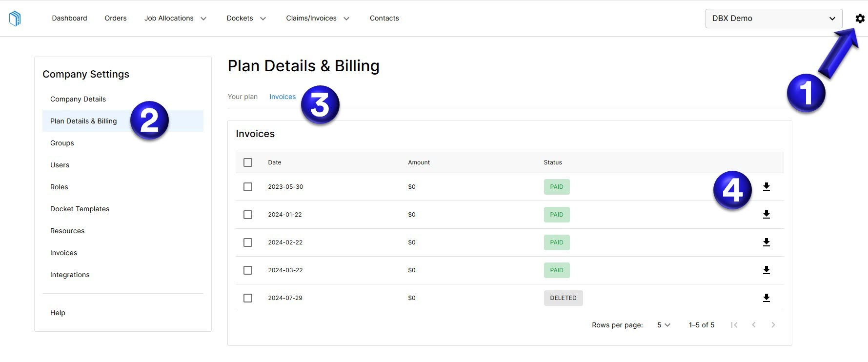Change the rows per page value
This screenshot has width=868, height=362.
pos(664,325)
